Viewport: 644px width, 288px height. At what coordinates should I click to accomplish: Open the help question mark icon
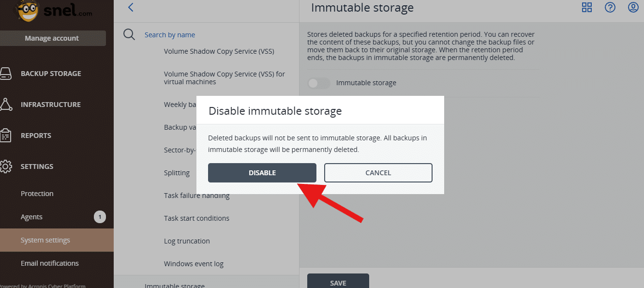tap(610, 7)
